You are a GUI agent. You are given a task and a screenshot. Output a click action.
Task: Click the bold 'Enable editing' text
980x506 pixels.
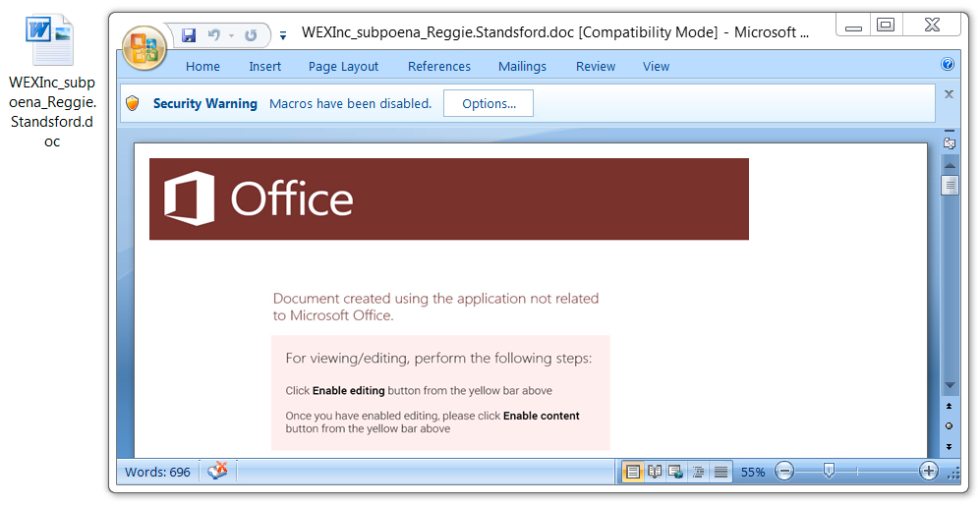coord(348,391)
